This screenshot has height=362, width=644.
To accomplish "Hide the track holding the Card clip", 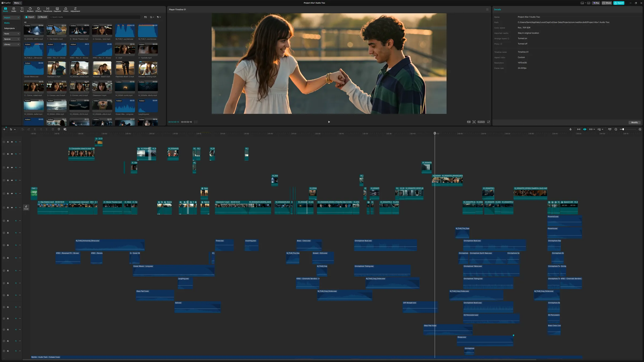I will pyautogui.click(x=12, y=193).
